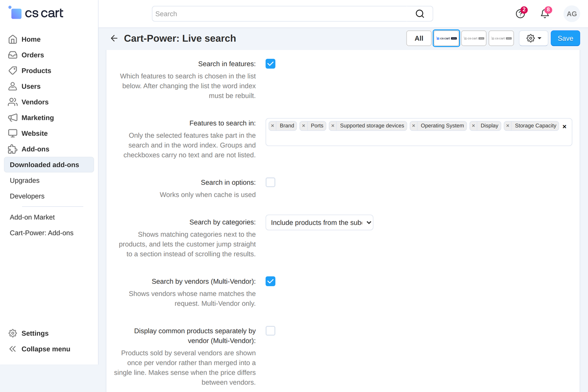Click the search magnifier icon

click(x=420, y=14)
